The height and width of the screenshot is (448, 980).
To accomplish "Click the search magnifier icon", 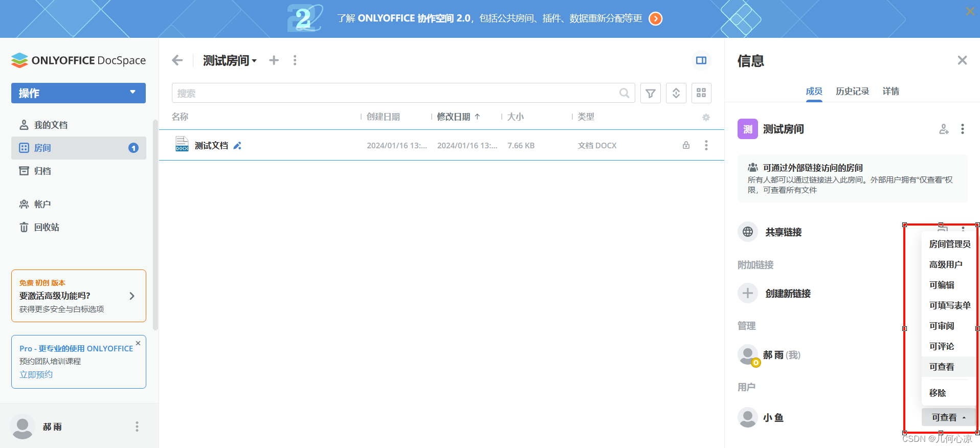I will pyautogui.click(x=624, y=93).
